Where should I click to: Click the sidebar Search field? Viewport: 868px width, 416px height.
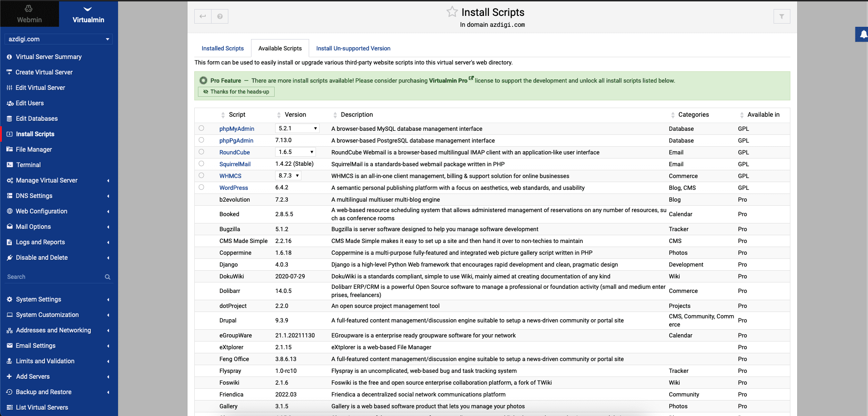coord(52,277)
